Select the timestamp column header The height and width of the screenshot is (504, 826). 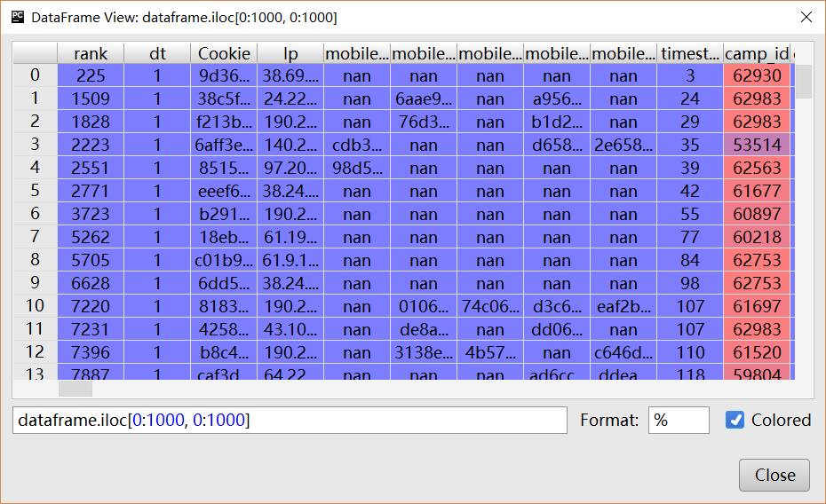[690, 53]
